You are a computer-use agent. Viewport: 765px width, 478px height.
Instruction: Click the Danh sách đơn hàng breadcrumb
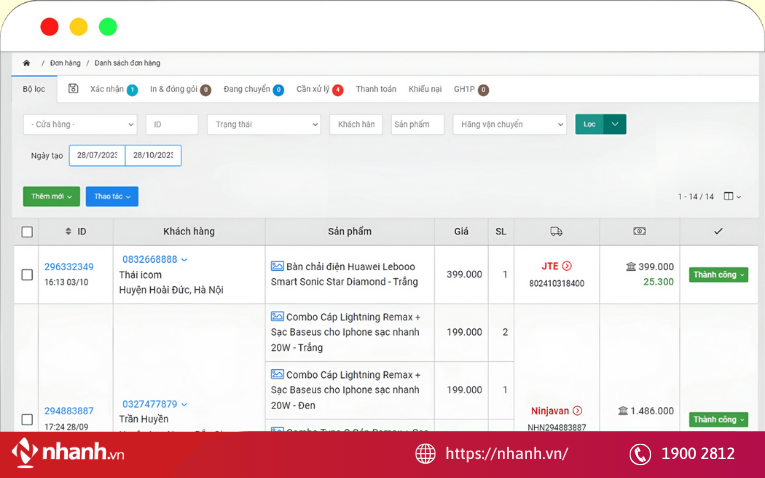click(x=127, y=63)
